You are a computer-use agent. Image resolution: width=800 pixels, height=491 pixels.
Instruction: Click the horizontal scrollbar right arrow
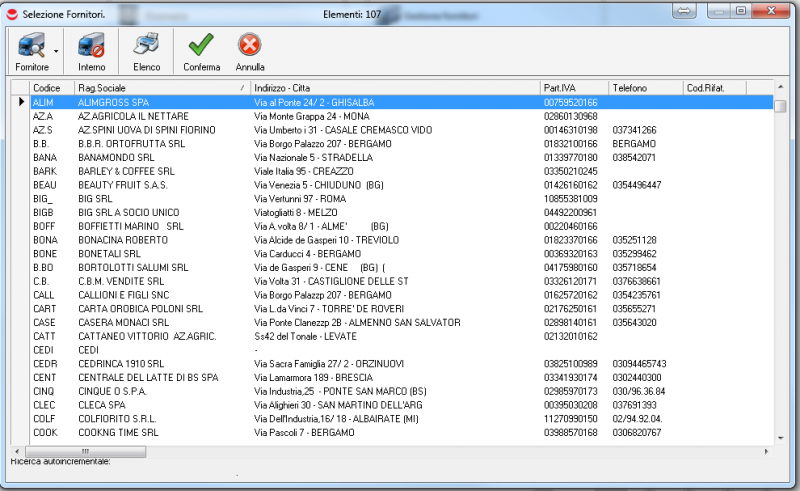coord(767,452)
